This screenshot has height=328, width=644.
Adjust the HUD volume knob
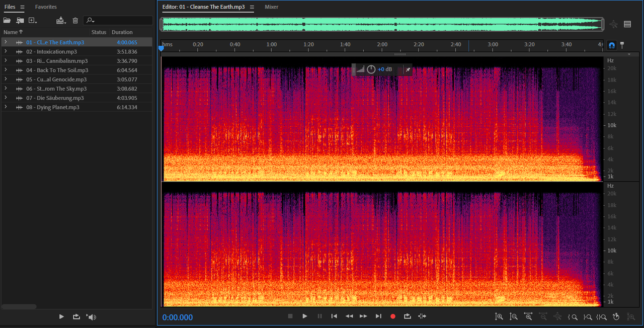371,69
